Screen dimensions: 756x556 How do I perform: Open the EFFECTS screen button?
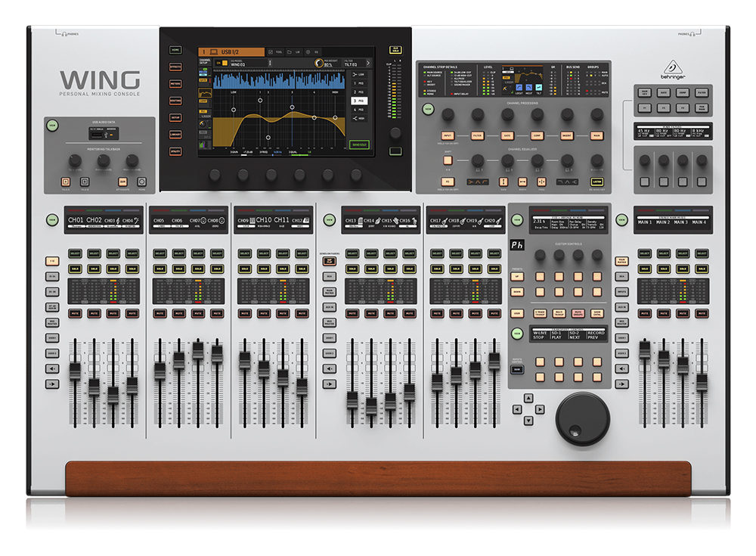[x=175, y=67]
